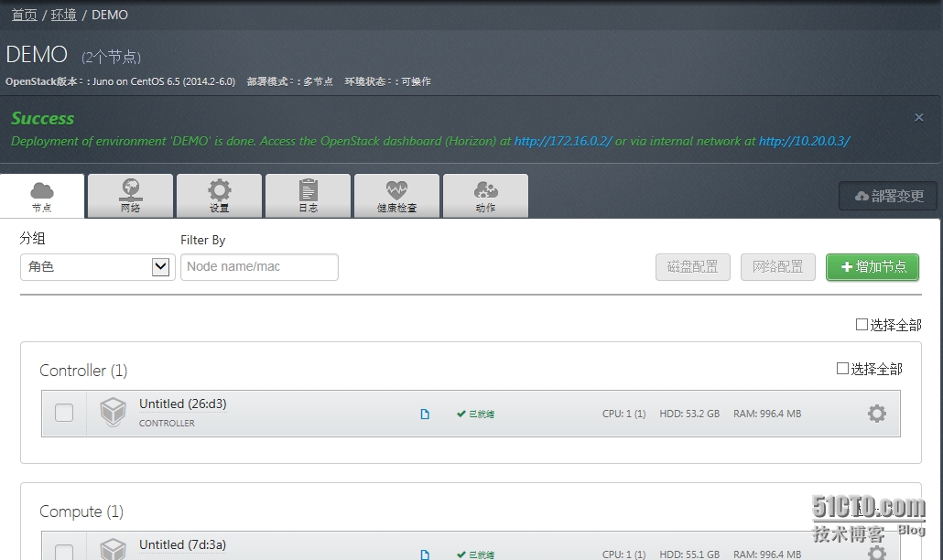Open internal network link http://10.20.0.3/
The width and height of the screenshot is (943, 560).
[804, 141]
